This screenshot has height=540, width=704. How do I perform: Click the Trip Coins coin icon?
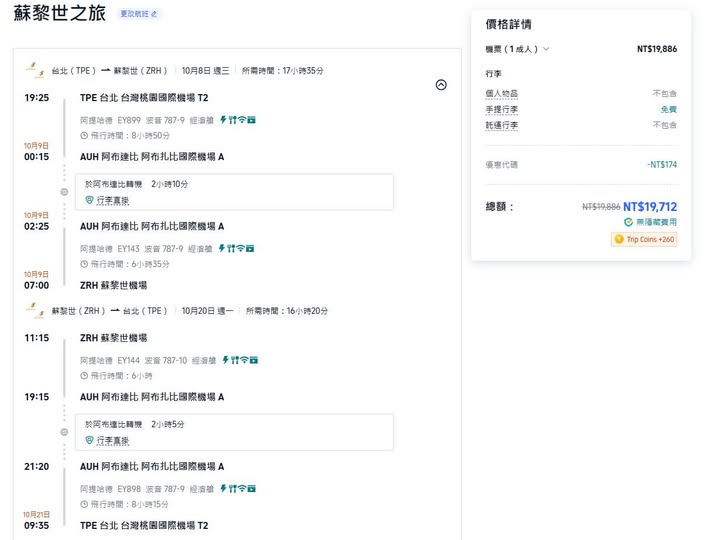coord(619,239)
